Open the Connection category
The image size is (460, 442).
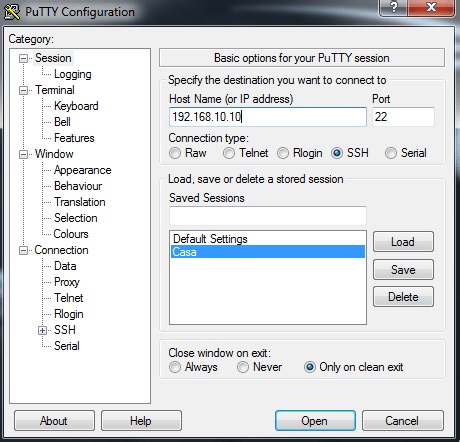[62, 250]
